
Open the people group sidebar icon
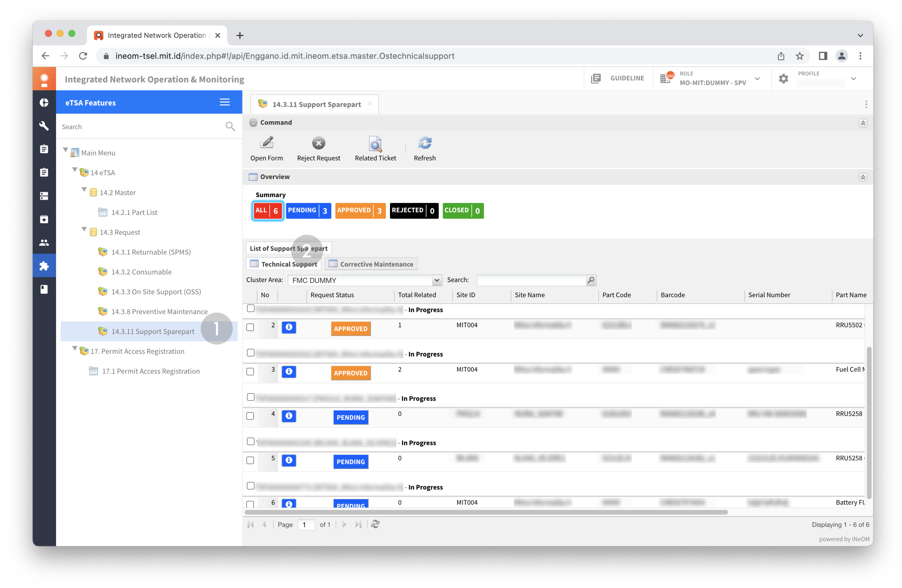tap(44, 243)
